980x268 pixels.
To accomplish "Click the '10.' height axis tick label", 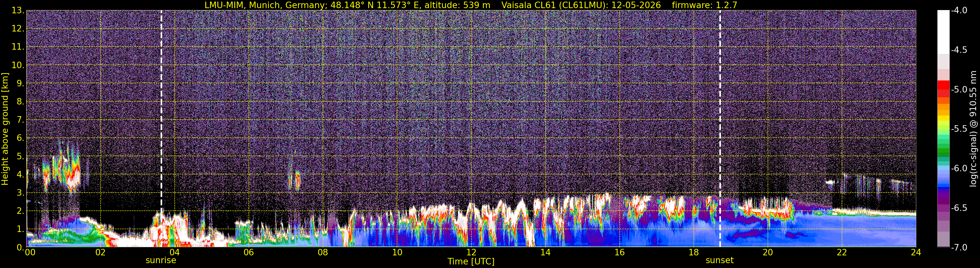I will click(18, 65).
